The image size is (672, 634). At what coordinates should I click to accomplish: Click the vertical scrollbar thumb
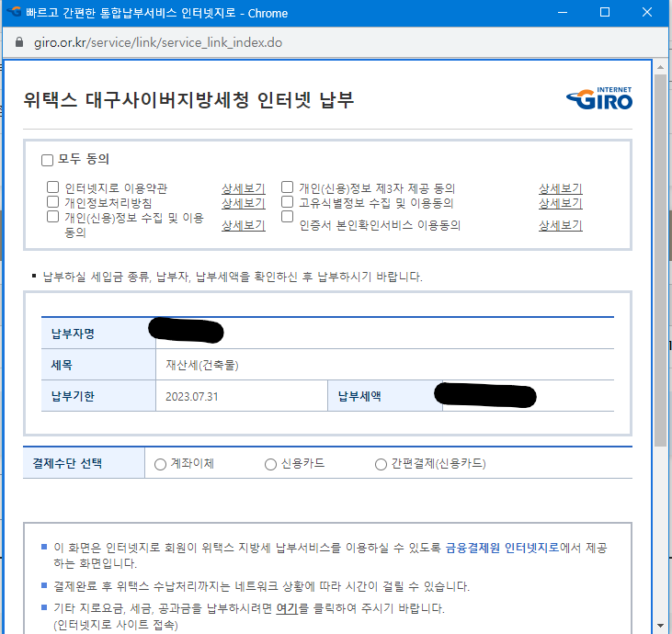pyautogui.click(x=660, y=260)
